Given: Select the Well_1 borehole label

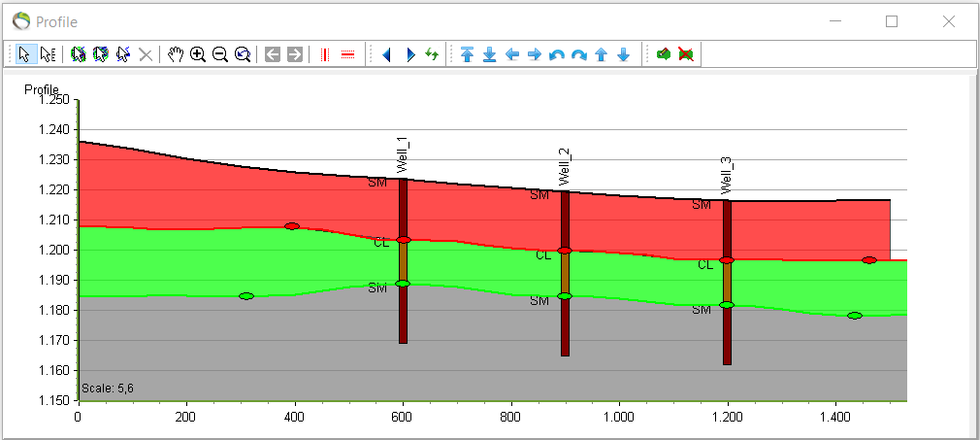Looking at the screenshot, I should pyautogui.click(x=403, y=155).
